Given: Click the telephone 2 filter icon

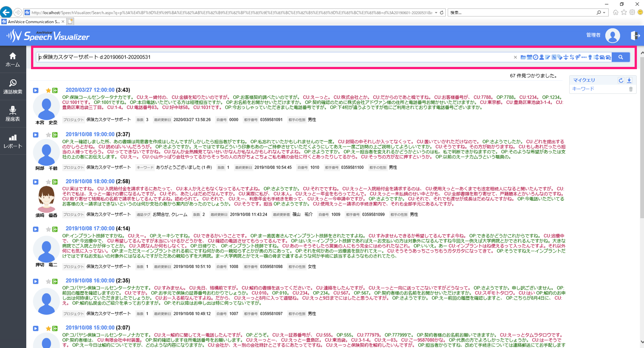Looking at the screenshot, I should click(608, 57).
